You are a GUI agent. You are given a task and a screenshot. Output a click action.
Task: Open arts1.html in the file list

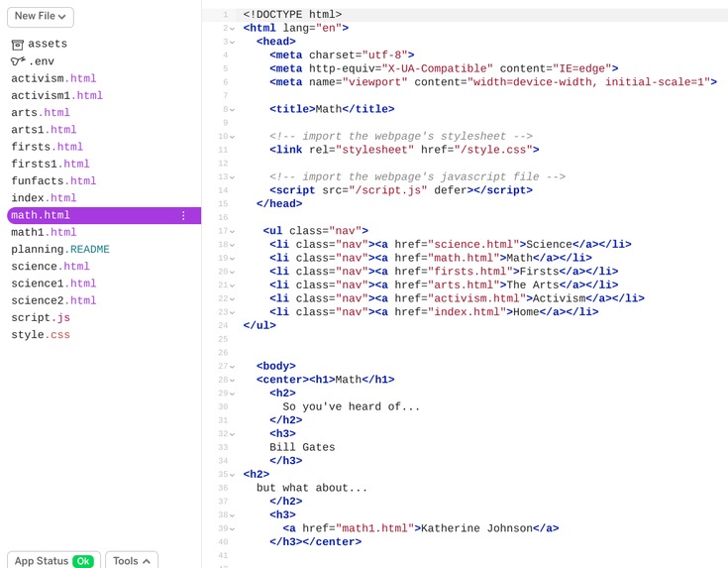pos(44,130)
